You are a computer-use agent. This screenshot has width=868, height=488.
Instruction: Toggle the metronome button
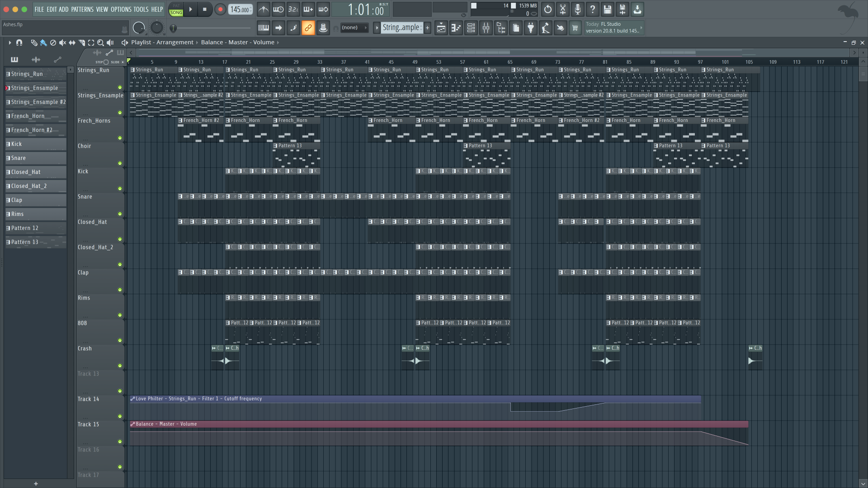(264, 9)
